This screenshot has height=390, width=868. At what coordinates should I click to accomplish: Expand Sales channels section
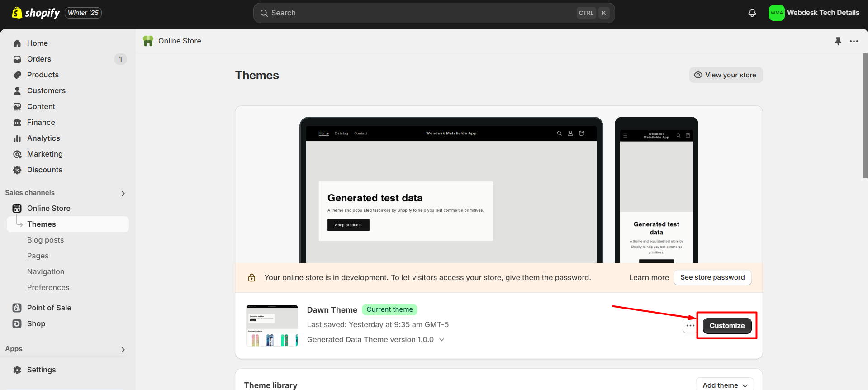click(123, 193)
